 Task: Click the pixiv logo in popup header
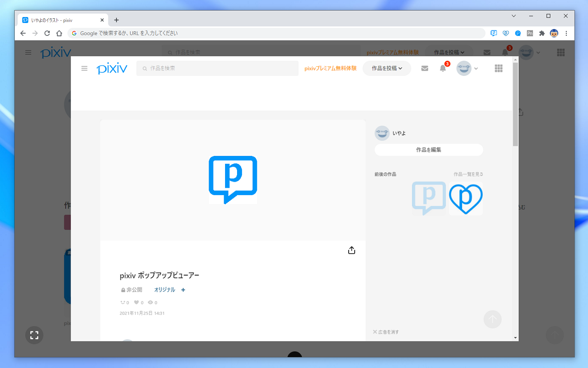[x=112, y=69]
